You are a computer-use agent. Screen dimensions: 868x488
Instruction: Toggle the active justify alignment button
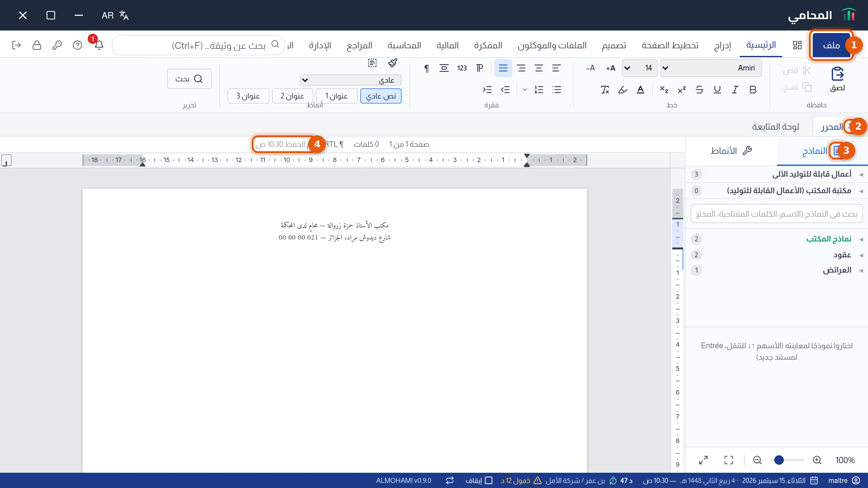tap(503, 68)
